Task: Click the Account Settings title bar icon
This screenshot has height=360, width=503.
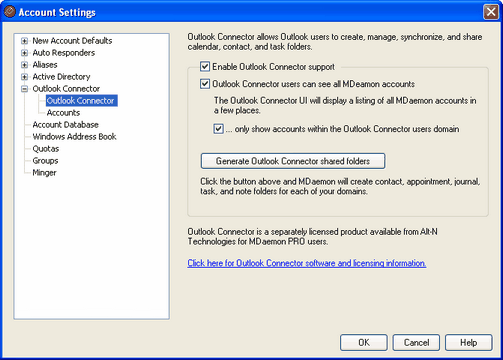Action: click(x=9, y=12)
